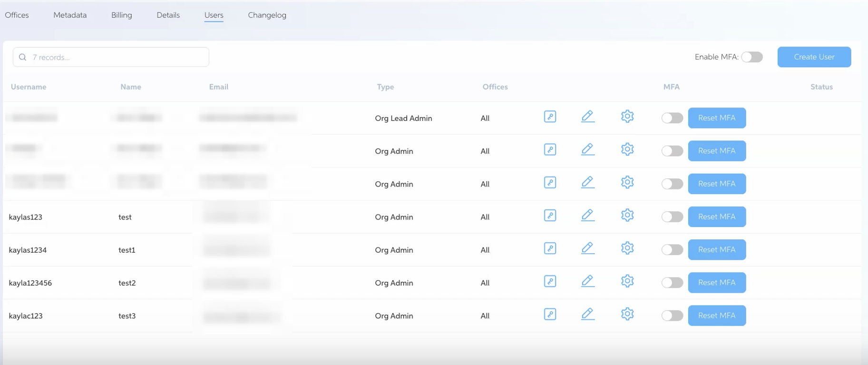Open gear settings for user kayla123456
The width and height of the screenshot is (868, 365).
[627, 281]
